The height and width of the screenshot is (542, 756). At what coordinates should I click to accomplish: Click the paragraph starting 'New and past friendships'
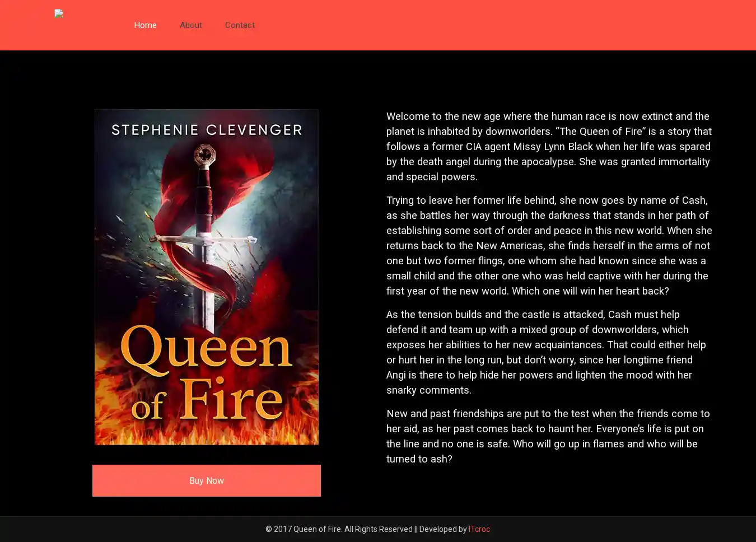(x=548, y=436)
